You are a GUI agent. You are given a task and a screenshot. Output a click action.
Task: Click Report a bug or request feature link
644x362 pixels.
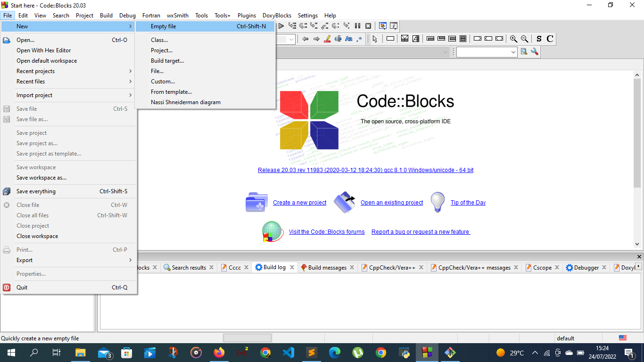pyautogui.click(x=421, y=232)
